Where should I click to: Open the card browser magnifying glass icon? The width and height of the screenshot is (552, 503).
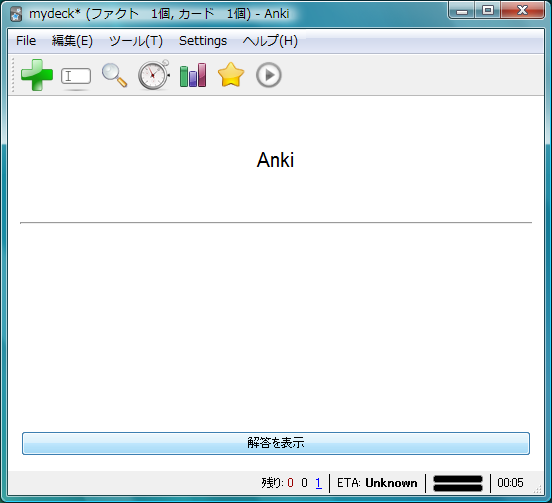pos(114,75)
